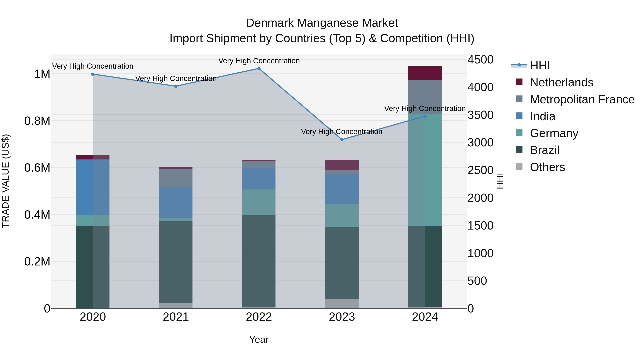Toggle the Brazil legend entry
The image size is (644, 362).
(538, 150)
